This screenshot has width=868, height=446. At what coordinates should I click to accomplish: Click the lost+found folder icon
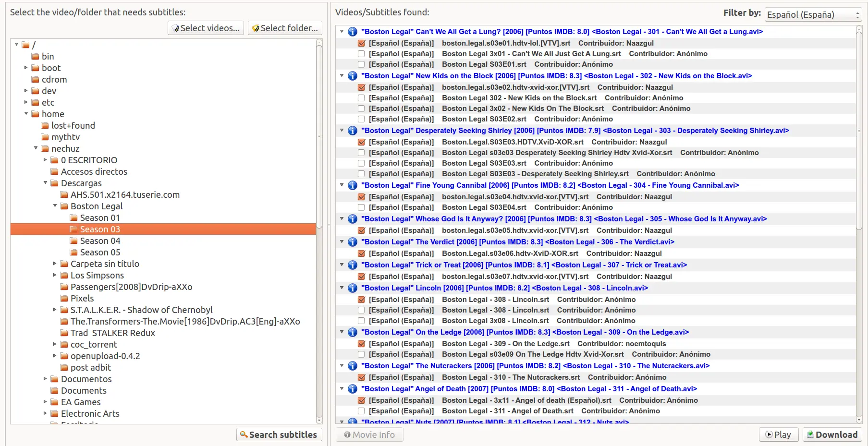(x=45, y=126)
